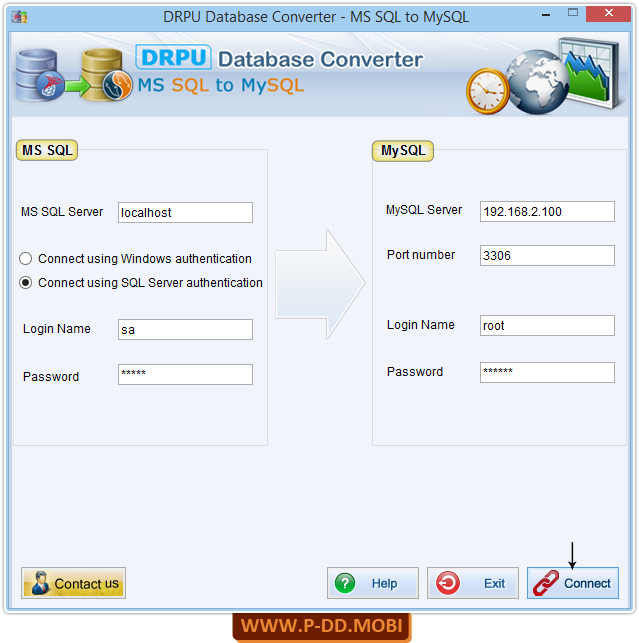
Task: Click the 'MS SQL Server' label text
Action: tap(62, 212)
